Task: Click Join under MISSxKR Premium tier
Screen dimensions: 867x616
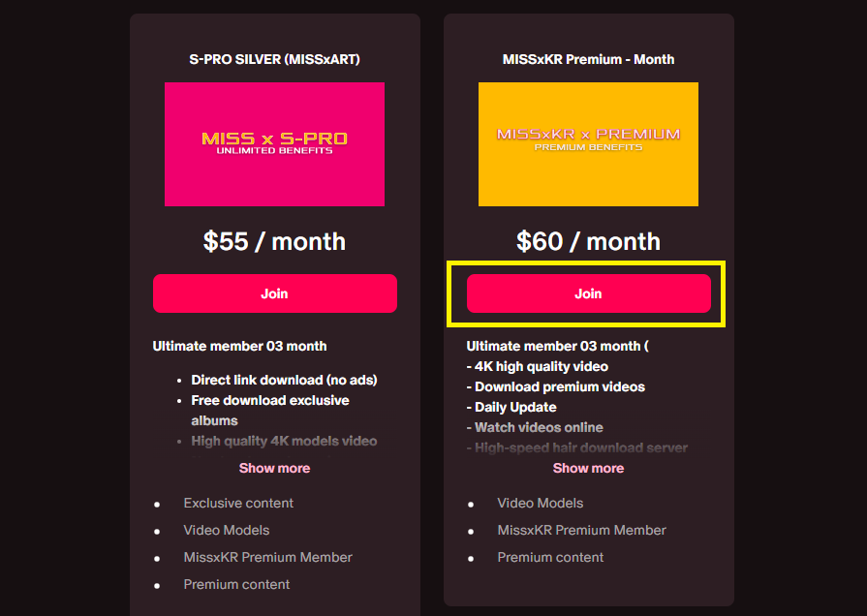Action: tap(588, 293)
